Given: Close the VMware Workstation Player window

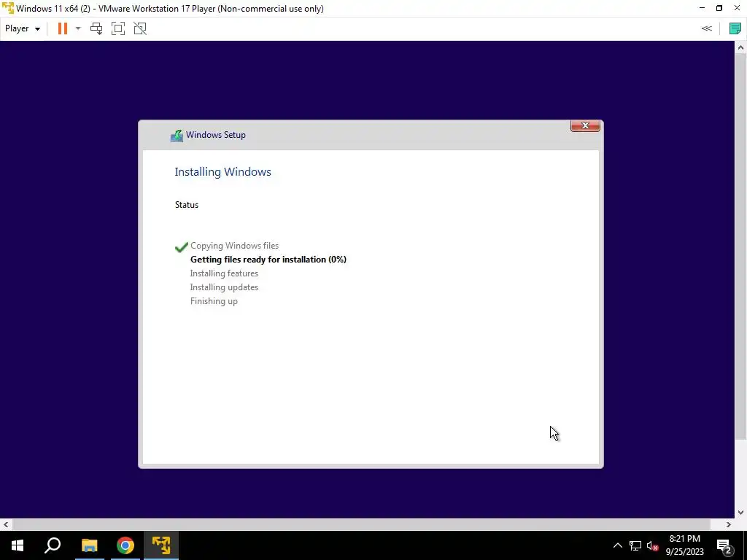Looking at the screenshot, I should click(x=737, y=8).
